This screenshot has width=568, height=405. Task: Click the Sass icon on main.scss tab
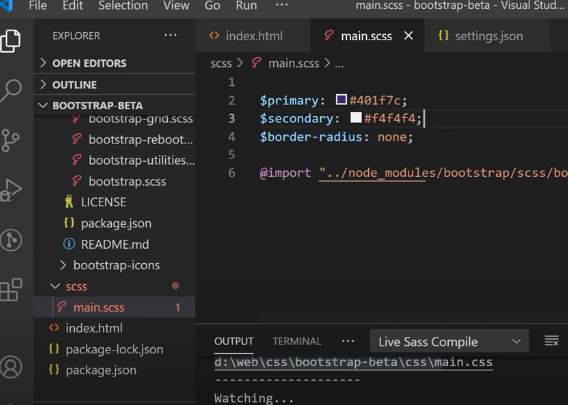(329, 36)
